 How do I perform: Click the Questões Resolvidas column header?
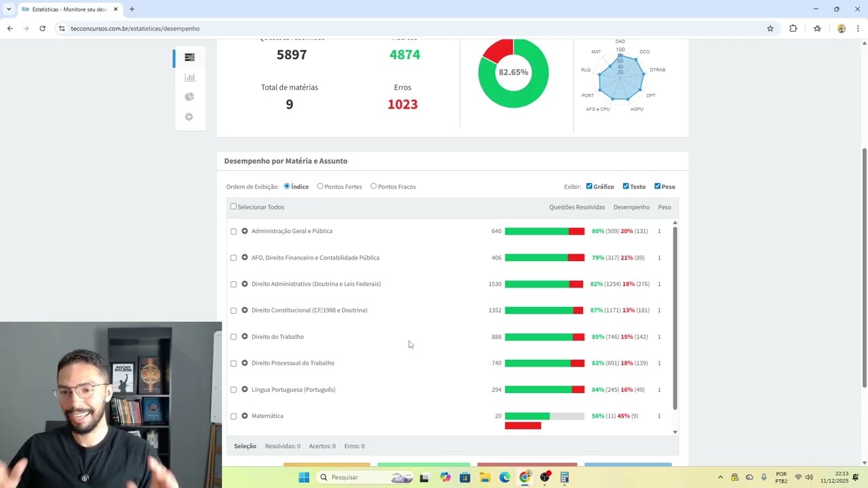(x=577, y=207)
